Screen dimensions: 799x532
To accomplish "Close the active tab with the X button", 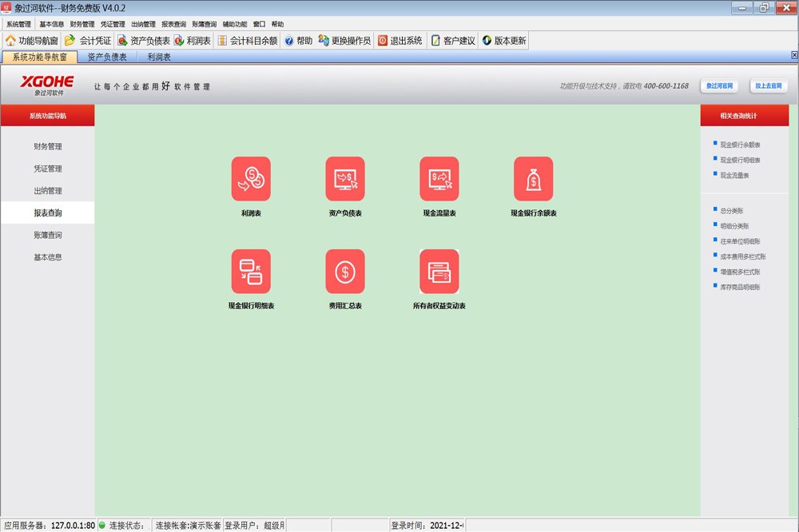I will 794,55.
